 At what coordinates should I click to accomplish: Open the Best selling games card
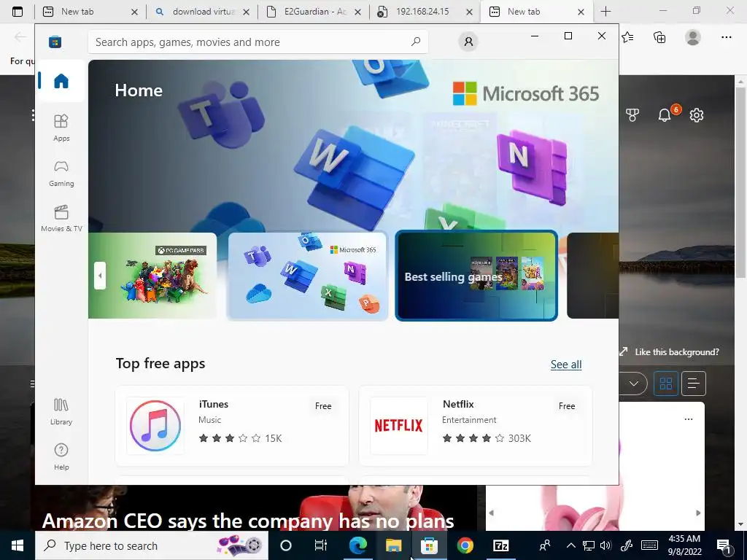click(x=476, y=275)
